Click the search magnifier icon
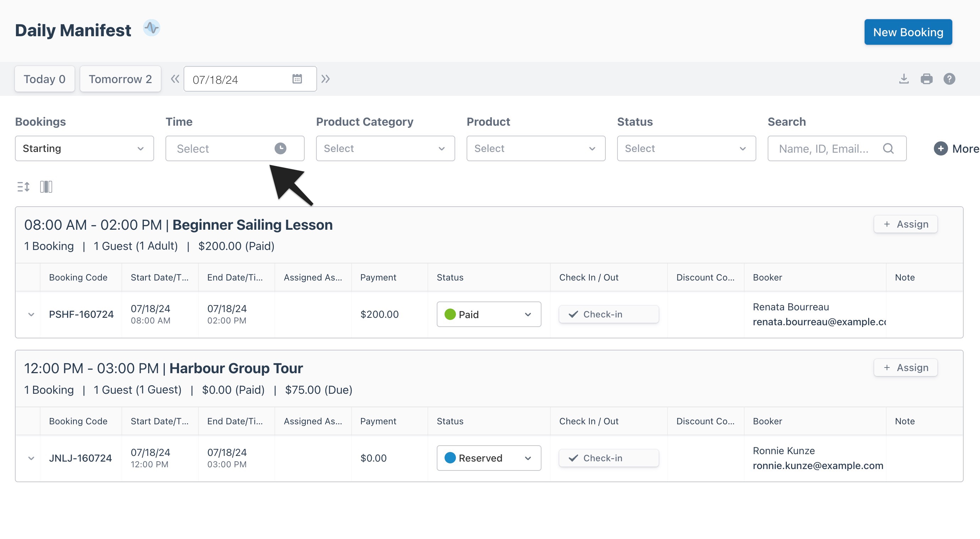This screenshot has height=539, width=980. (x=888, y=148)
